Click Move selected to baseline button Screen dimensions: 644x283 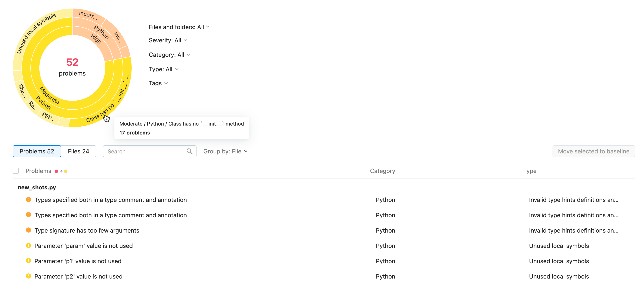point(593,151)
